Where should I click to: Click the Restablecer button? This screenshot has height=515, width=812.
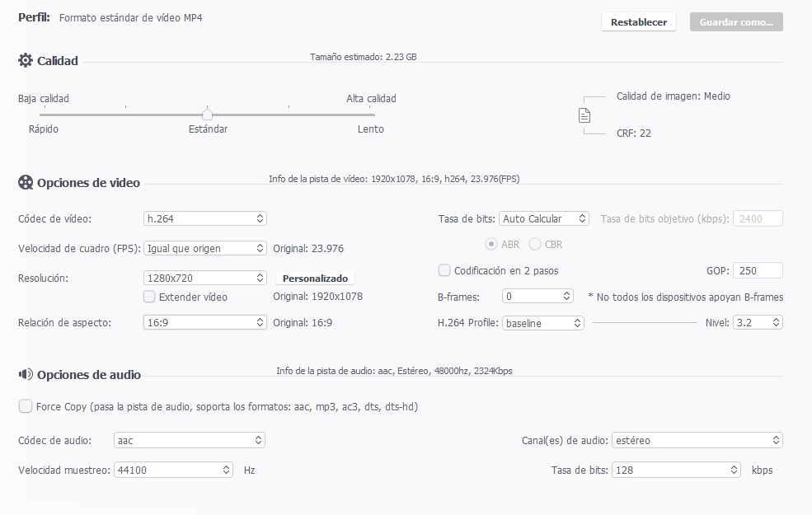[x=639, y=21]
